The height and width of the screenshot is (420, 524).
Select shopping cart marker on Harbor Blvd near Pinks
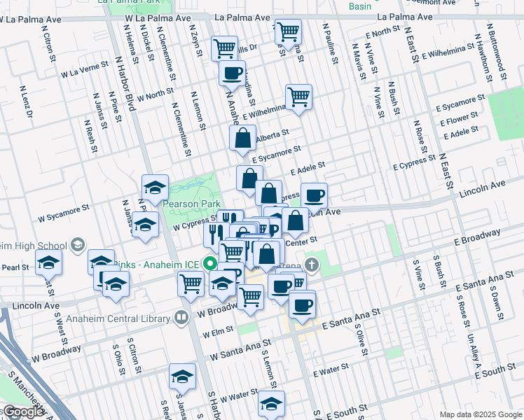coord(191,285)
